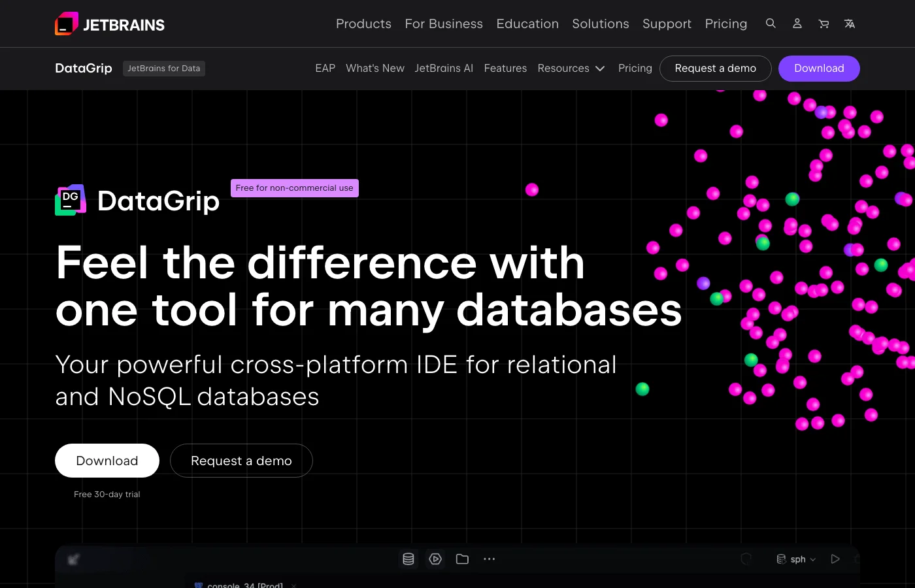Open the Features link

coord(505,68)
